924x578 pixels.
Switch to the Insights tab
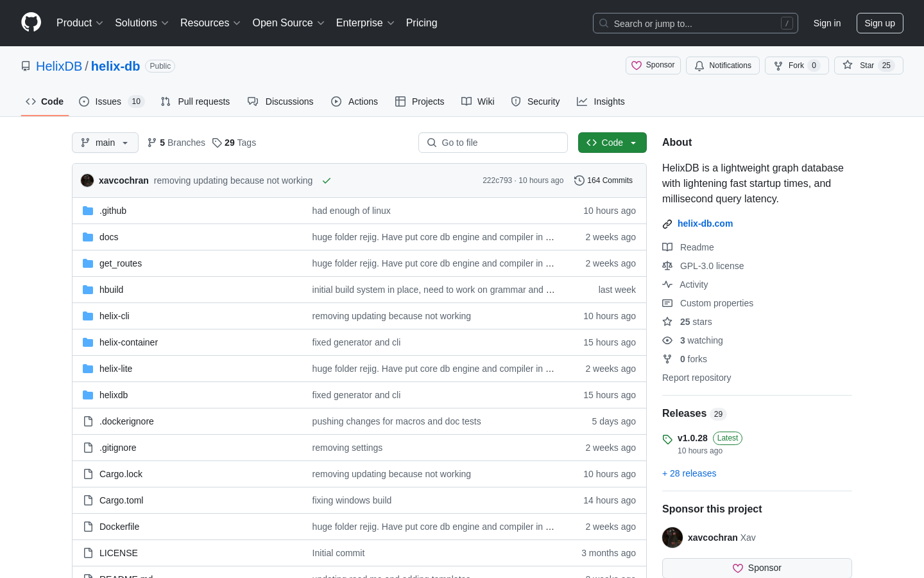pos(601,101)
